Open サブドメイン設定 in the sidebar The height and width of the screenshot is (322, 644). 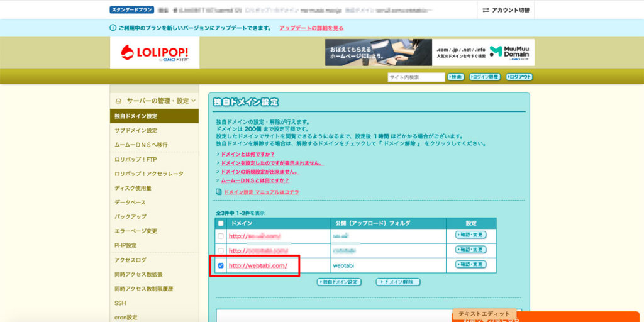pos(136,130)
